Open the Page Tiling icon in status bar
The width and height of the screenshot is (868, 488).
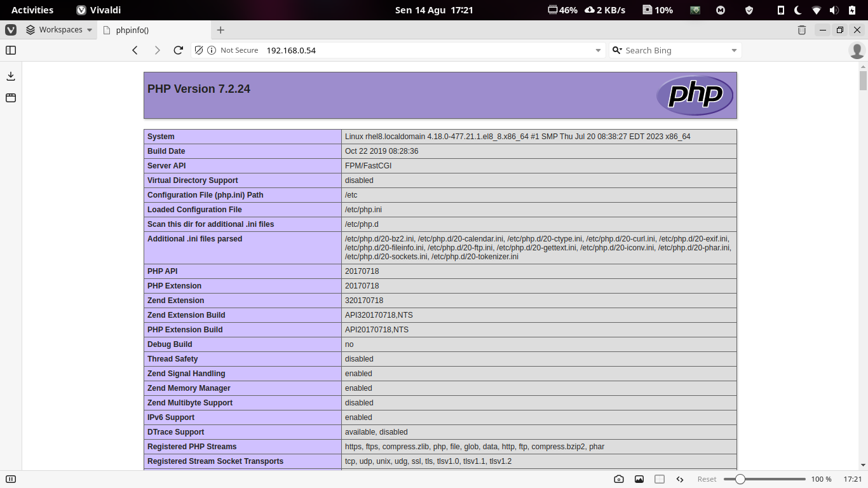660,479
